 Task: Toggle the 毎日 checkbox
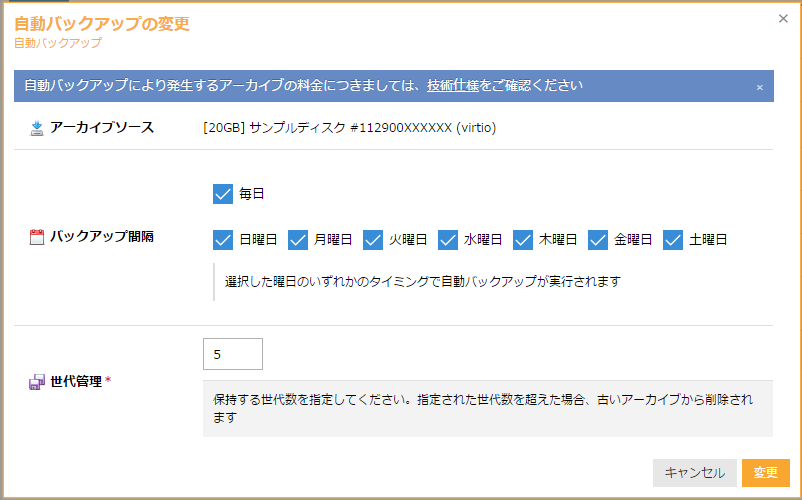point(223,194)
